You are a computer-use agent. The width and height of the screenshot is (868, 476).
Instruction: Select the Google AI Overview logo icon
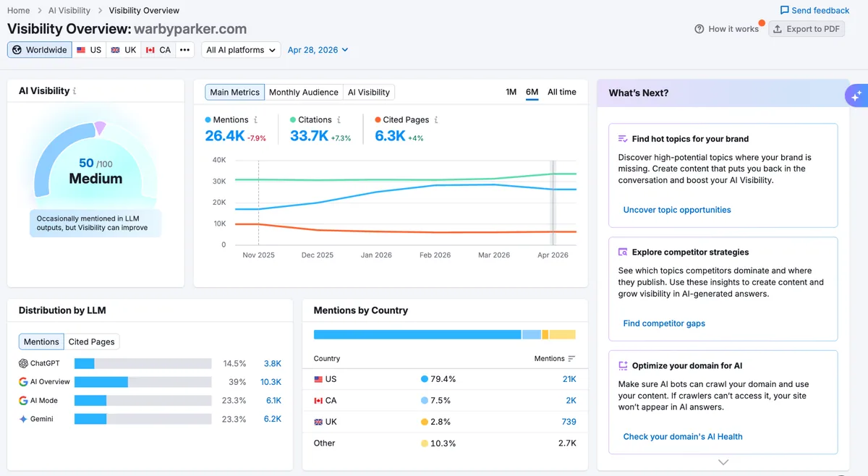pyautogui.click(x=24, y=382)
